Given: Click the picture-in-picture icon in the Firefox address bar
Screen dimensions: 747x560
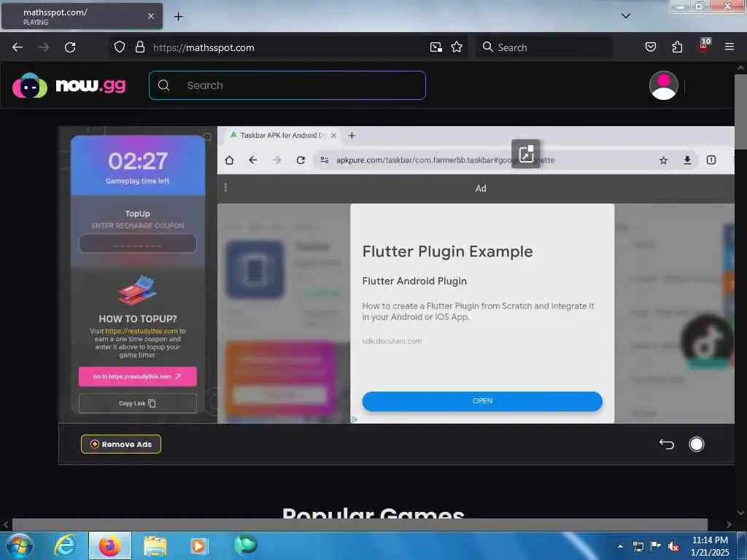Looking at the screenshot, I should tap(436, 47).
